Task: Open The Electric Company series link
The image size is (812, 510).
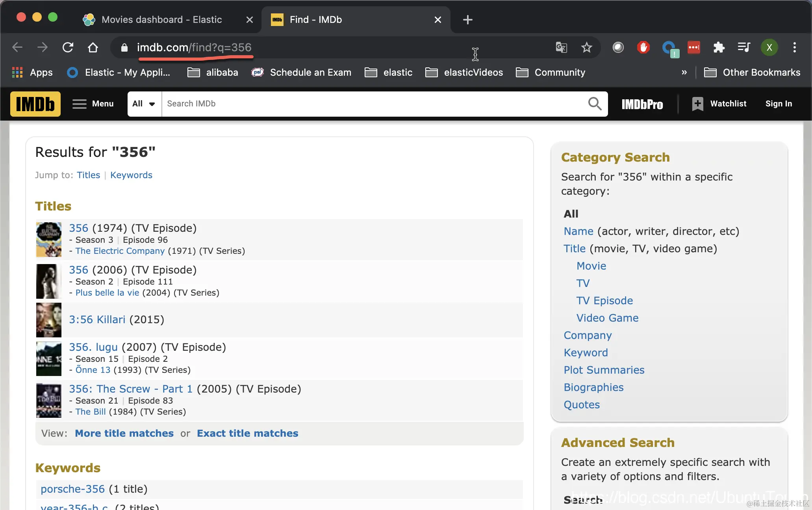Action: [120, 251]
